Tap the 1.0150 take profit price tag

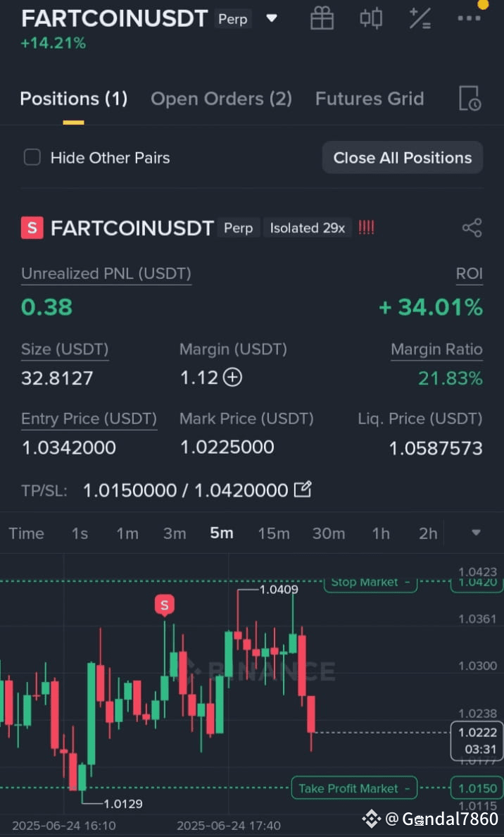(x=477, y=788)
